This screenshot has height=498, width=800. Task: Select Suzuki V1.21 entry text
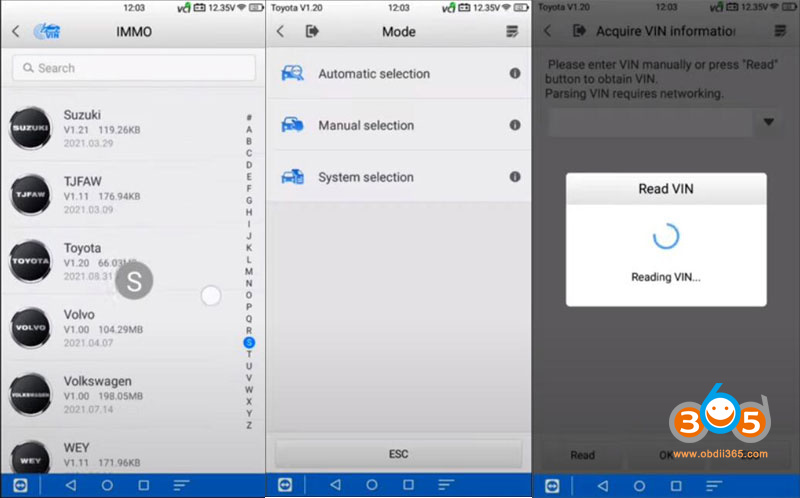pyautogui.click(x=102, y=129)
